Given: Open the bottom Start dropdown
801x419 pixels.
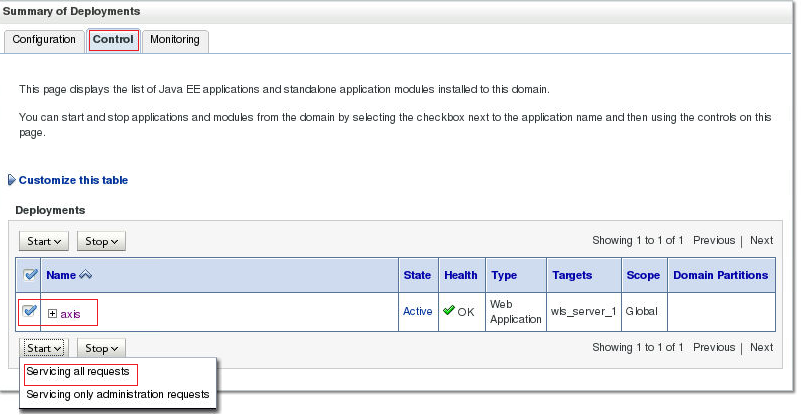Looking at the screenshot, I should coord(44,348).
